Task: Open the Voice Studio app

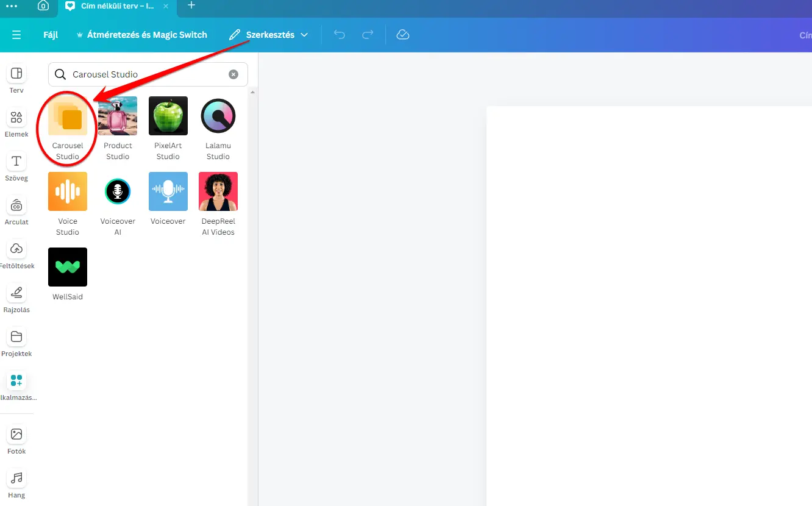Action: click(68, 204)
